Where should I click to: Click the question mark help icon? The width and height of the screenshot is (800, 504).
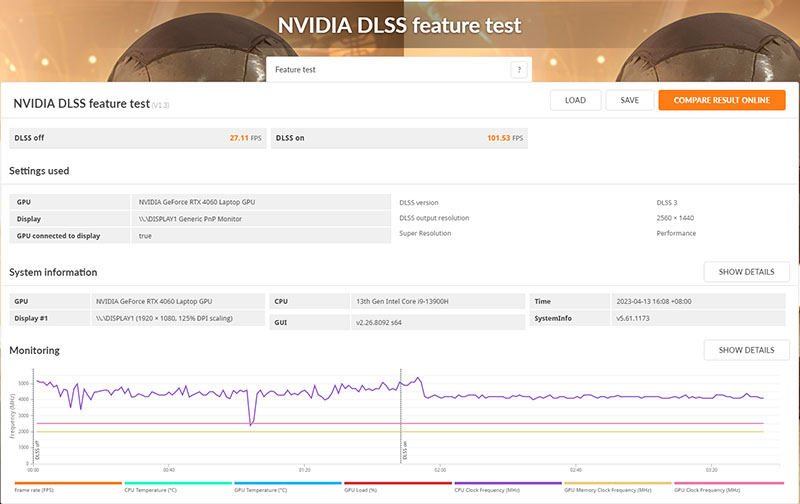click(x=518, y=70)
